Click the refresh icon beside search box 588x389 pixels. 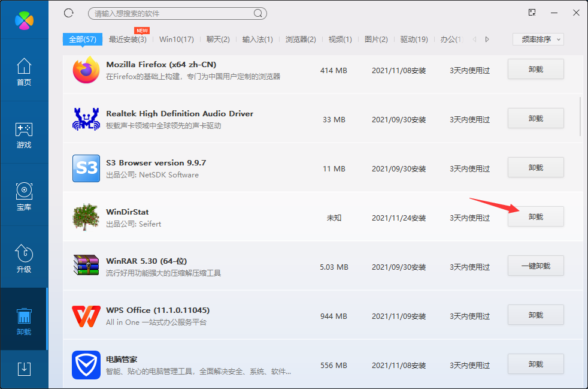coord(69,13)
